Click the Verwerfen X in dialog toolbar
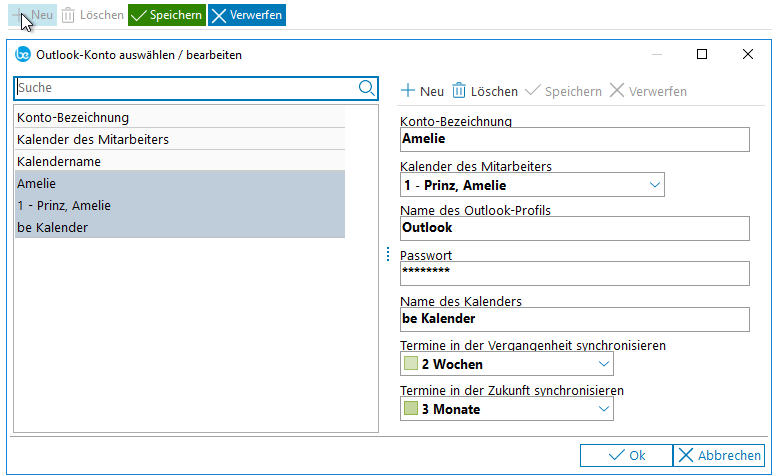This screenshot has width=772, height=476. [x=617, y=91]
